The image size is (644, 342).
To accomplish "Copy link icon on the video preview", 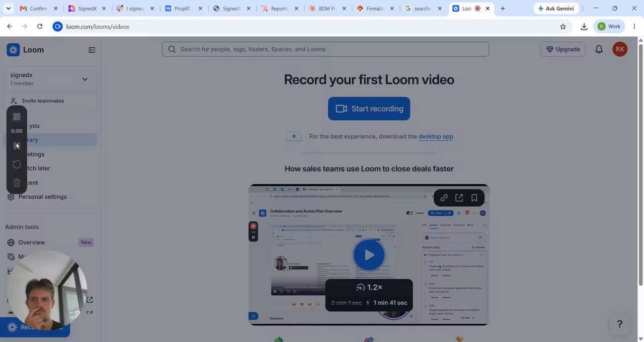I will point(444,198).
